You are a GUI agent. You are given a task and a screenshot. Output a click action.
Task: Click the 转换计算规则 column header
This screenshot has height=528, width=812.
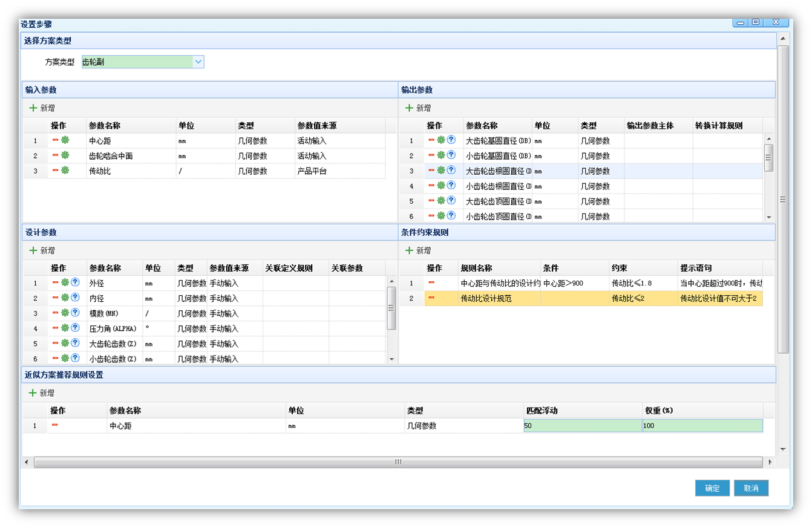point(727,126)
